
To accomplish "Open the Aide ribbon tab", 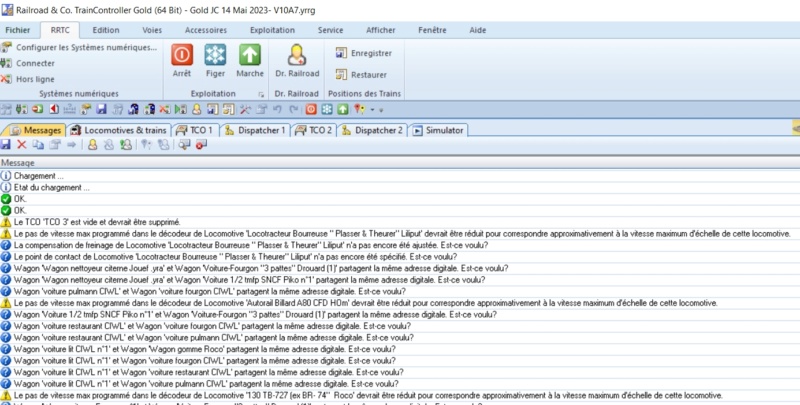I will 478,30.
